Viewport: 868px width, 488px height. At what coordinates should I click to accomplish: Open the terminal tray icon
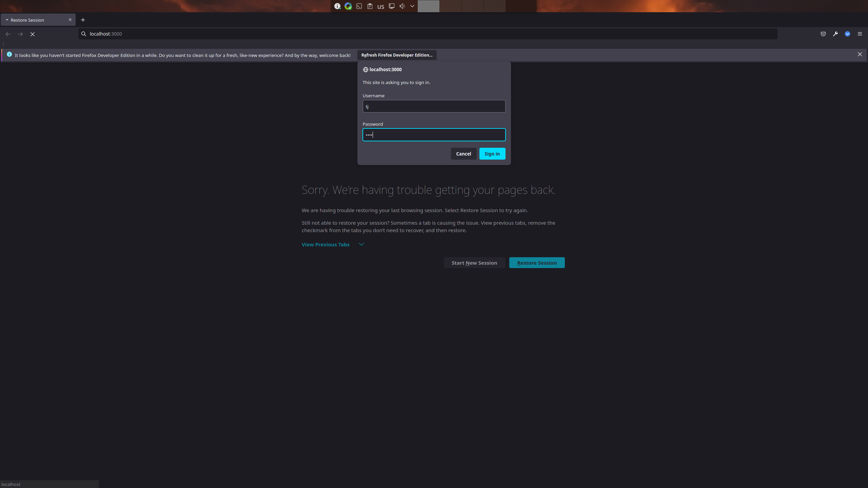coord(359,6)
